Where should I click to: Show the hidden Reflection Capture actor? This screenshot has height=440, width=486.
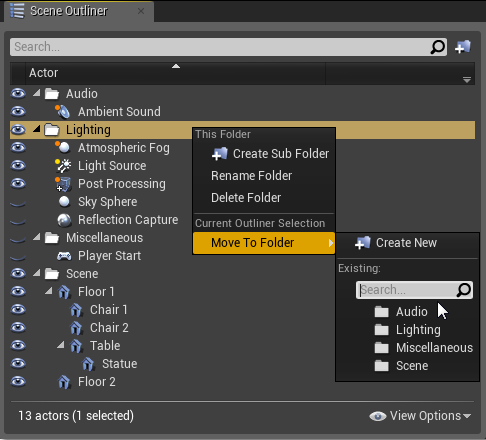[18, 221]
